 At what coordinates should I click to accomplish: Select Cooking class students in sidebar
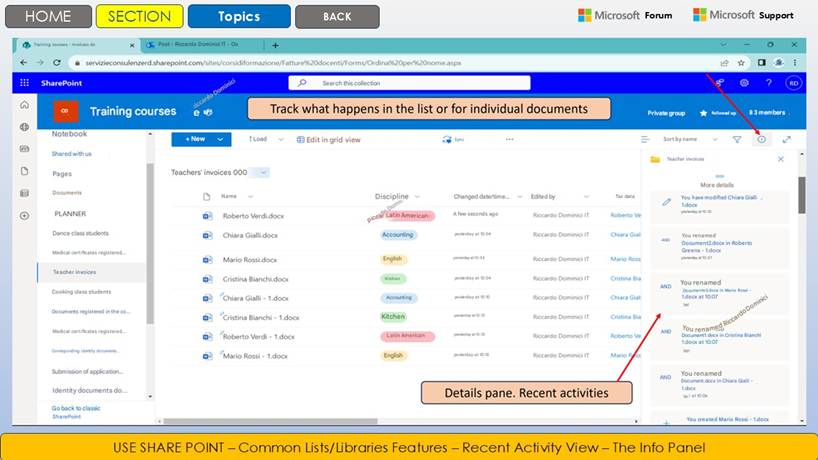81,292
